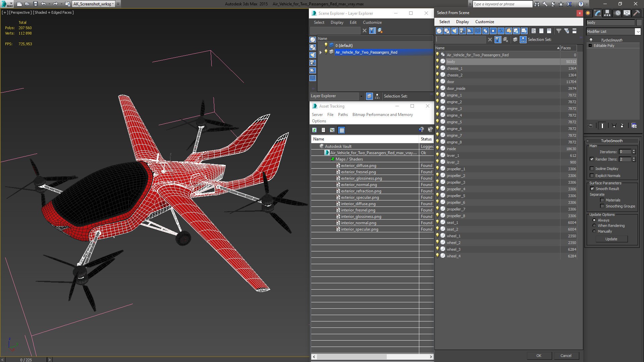
Task: Toggle Display Geometry filter in Select From Scene
Action: 439,31
